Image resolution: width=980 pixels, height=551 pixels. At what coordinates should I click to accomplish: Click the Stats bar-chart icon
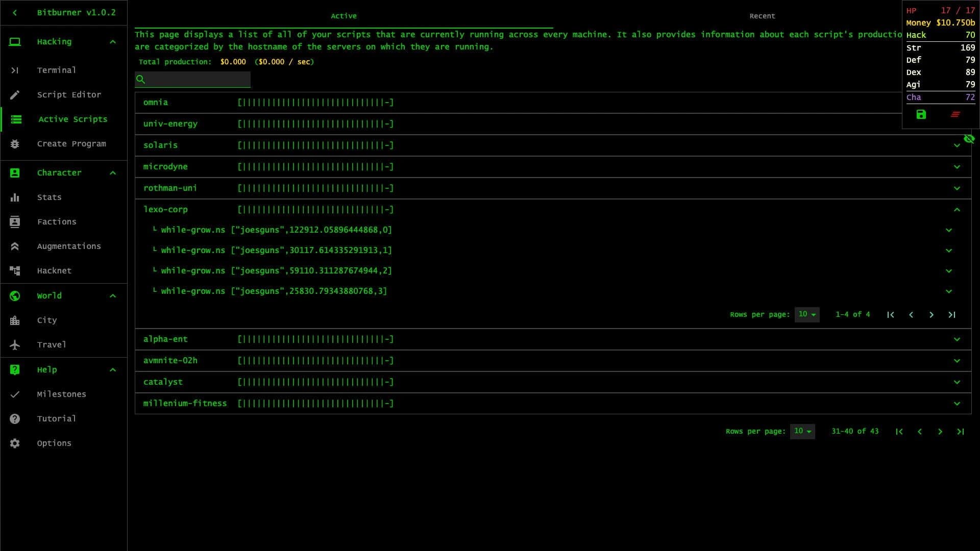[x=15, y=197]
